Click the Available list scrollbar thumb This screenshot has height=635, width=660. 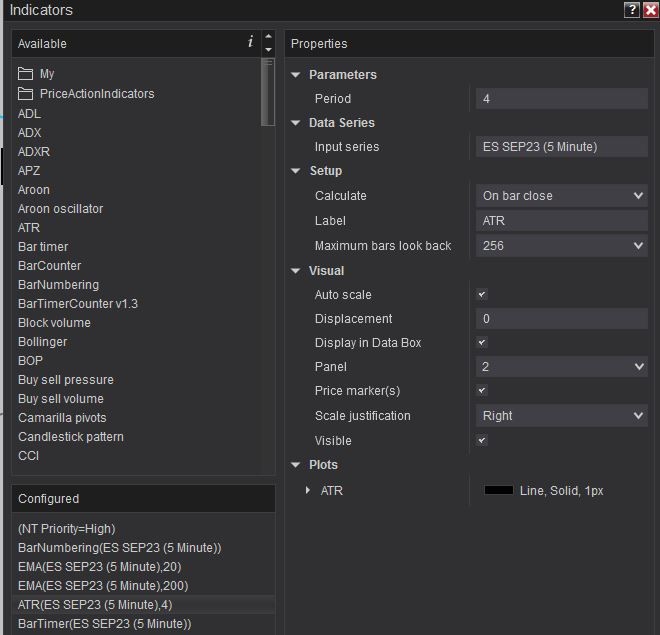coord(268,92)
